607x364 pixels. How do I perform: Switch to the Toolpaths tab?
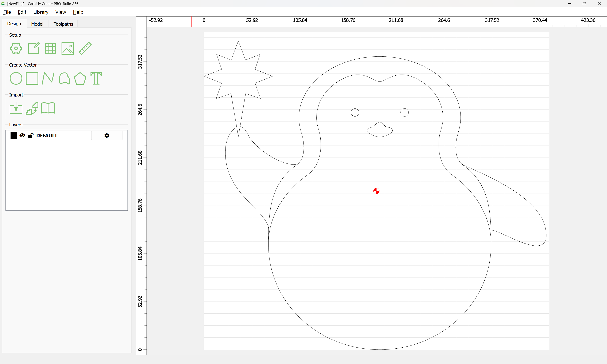[63, 24]
